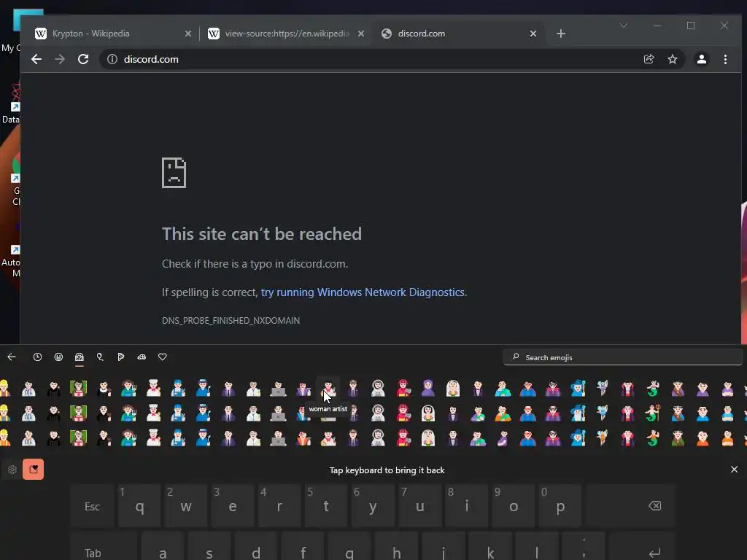747x560 pixels.
Task: Open the Chrome profile menu
Action: click(x=701, y=59)
